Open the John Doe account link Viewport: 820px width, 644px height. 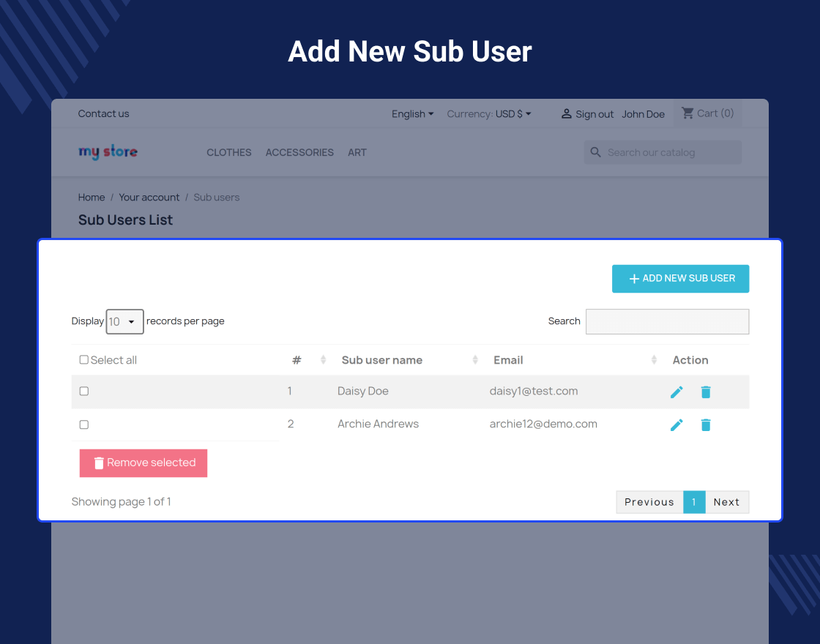[x=644, y=114]
